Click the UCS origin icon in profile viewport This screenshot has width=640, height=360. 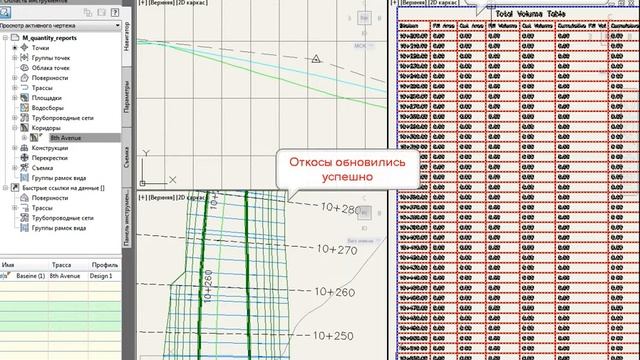pyautogui.click(x=142, y=183)
